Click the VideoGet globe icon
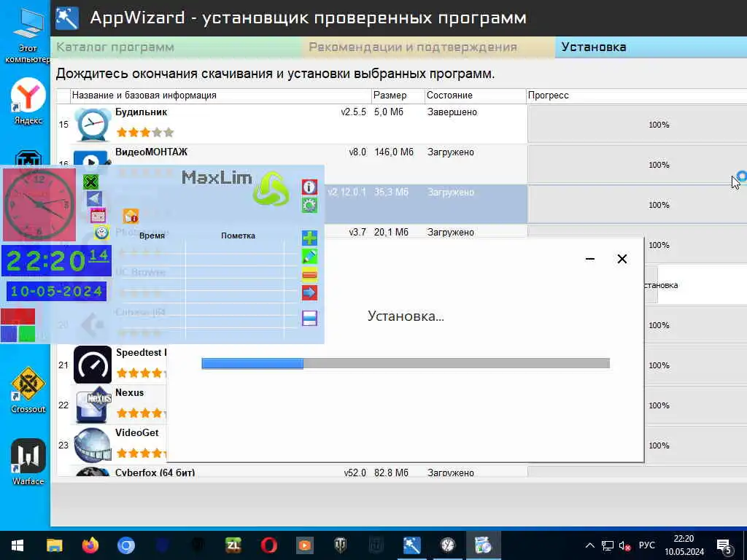747x560 pixels. (x=93, y=446)
